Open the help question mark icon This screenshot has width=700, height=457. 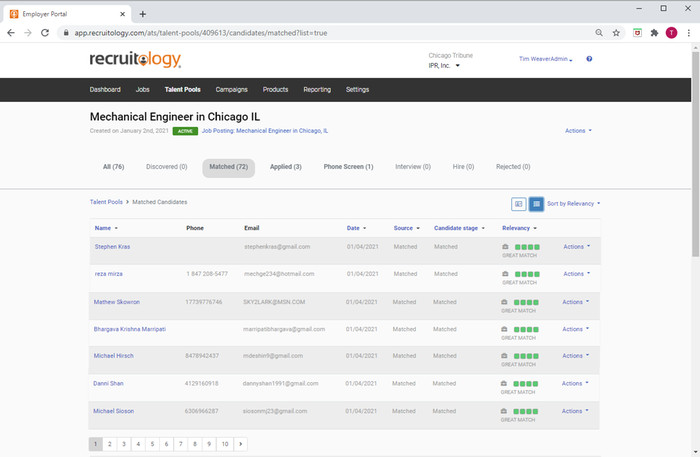(x=589, y=59)
